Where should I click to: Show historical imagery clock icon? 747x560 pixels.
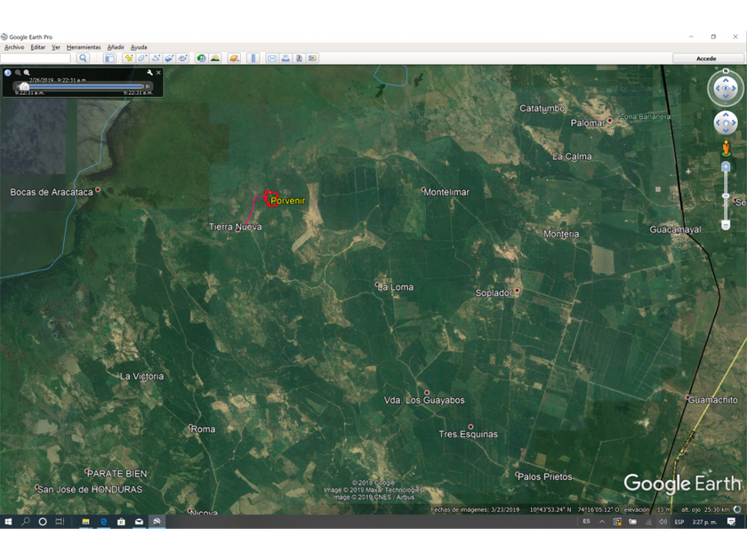coord(202,58)
